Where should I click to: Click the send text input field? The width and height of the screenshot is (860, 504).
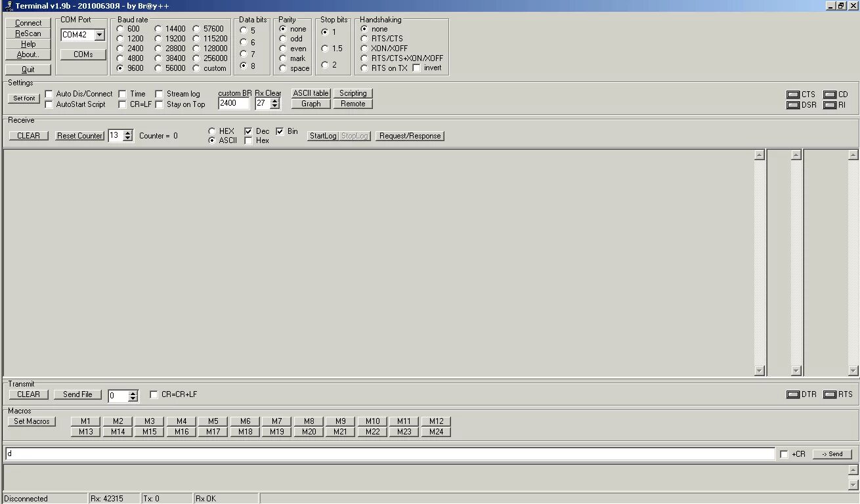click(390, 453)
